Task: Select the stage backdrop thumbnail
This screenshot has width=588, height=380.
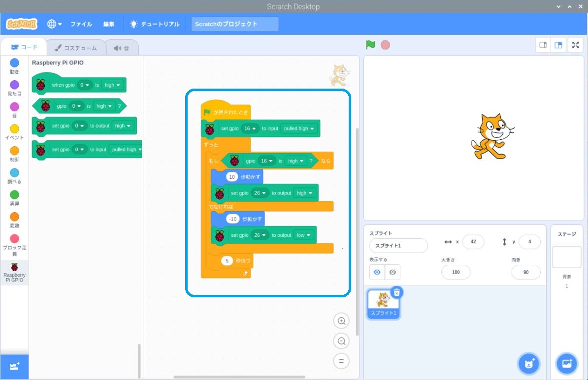Action: click(x=567, y=257)
